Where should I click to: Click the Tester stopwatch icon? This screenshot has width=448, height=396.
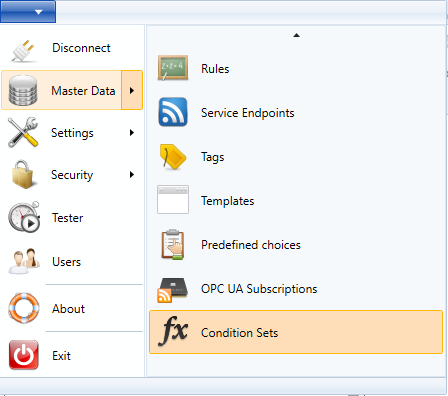[x=24, y=217]
